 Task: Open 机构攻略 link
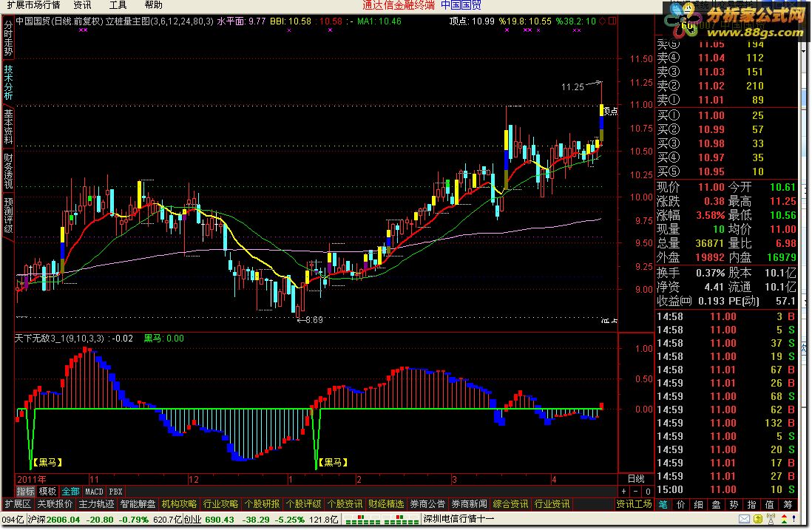[x=179, y=504]
